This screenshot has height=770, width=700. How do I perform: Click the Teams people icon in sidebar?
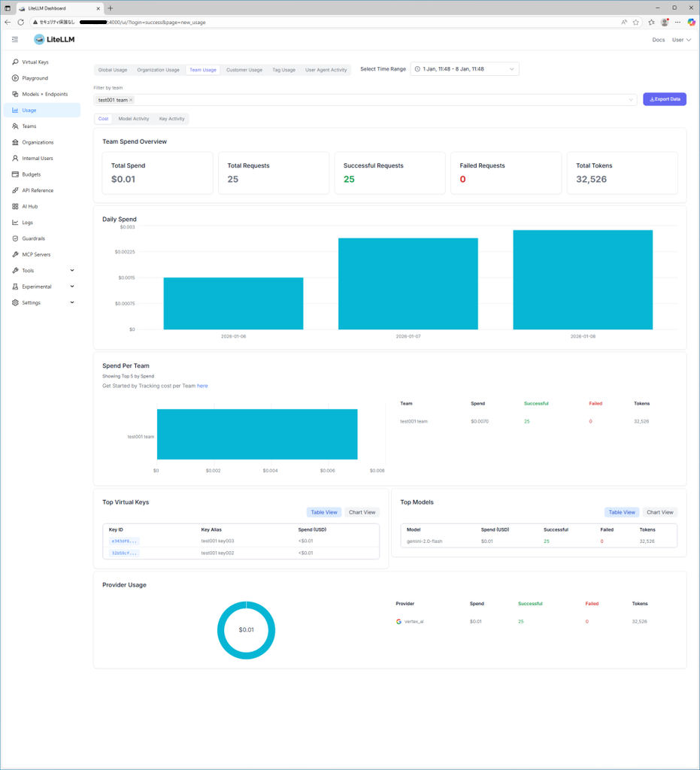15,126
